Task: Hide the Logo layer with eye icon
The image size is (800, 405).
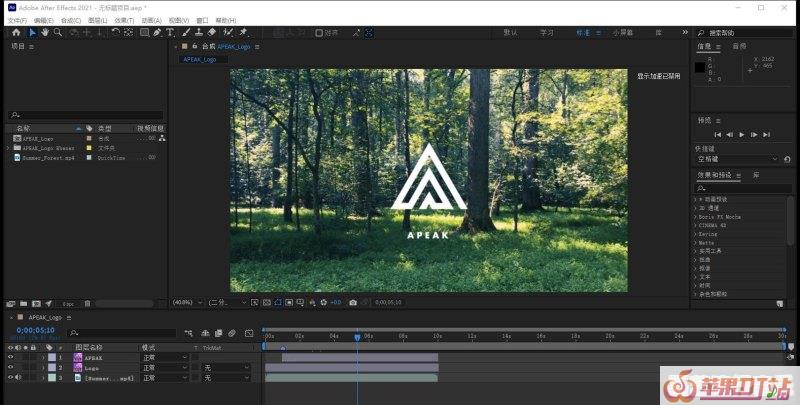Action: pos(10,368)
